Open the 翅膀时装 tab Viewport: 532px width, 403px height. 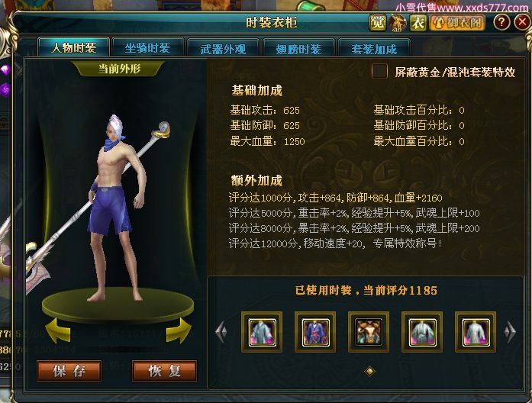point(298,49)
